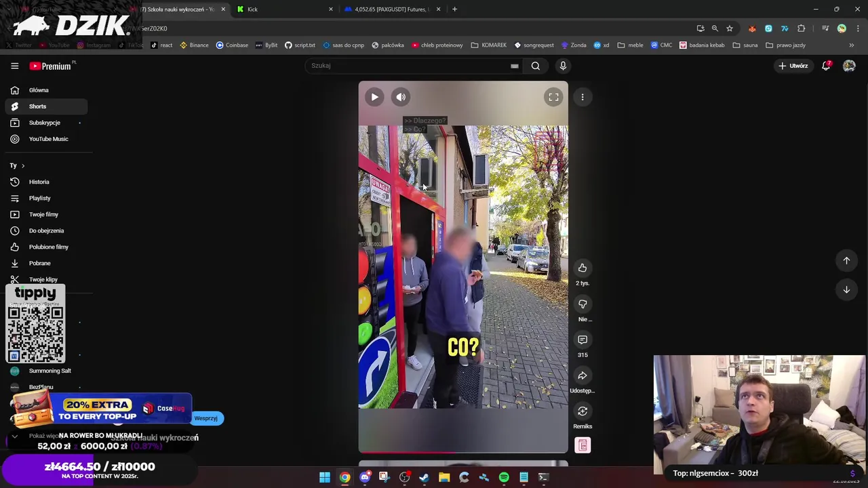Mute the Shorts video volume
The image size is (868, 488).
(401, 97)
